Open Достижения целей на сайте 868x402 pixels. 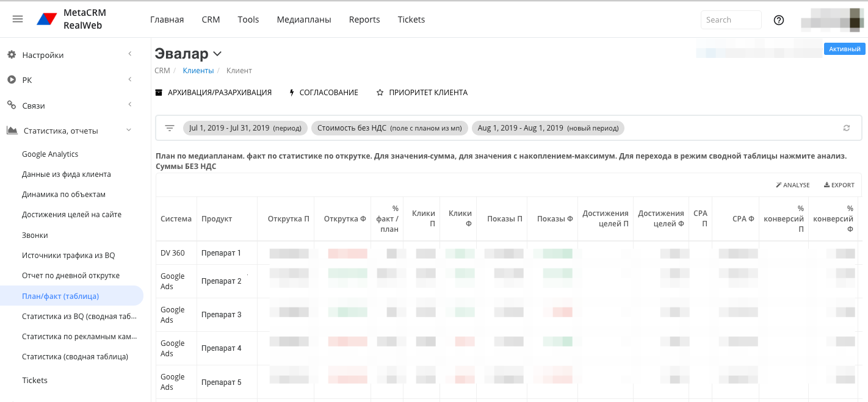coord(72,215)
